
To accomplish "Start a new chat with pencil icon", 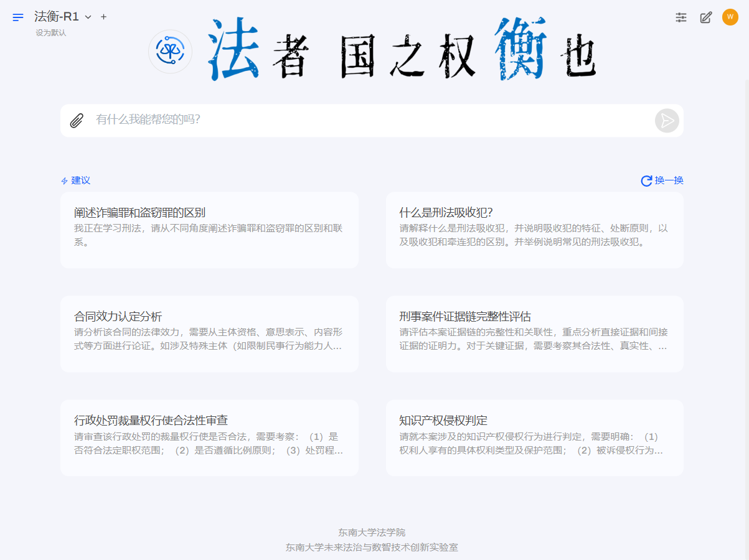I will [x=705, y=17].
